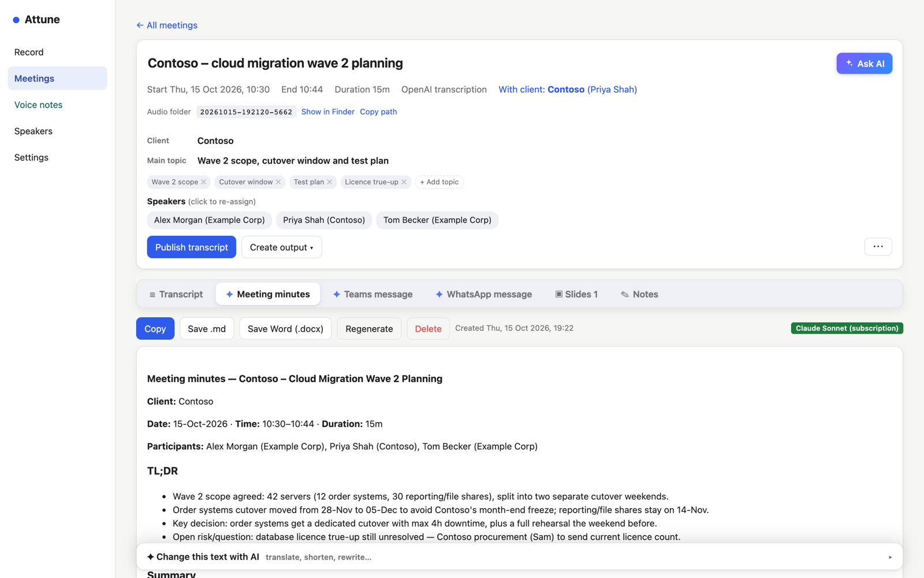Click the back arrow to All meetings
Viewport: 924px width, 578px height.
167,25
